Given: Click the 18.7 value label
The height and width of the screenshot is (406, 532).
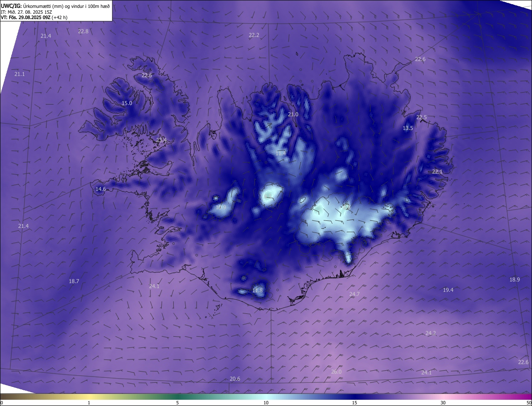Looking at the screenshot, I should coord(74,281).
